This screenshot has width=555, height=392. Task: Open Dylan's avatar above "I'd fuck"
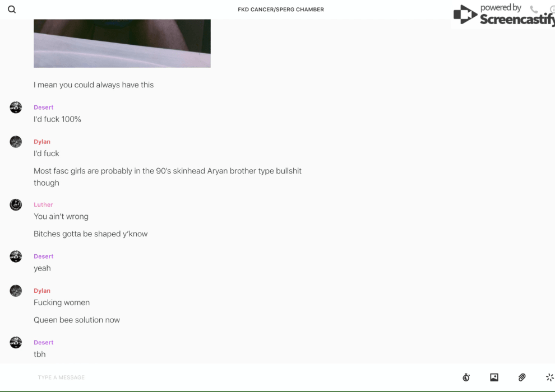point(16,141)
